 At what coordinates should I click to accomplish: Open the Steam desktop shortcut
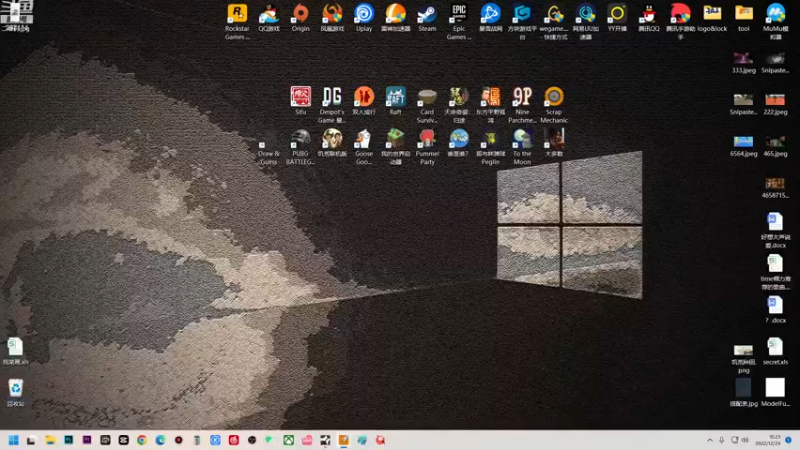pos(427,17)
